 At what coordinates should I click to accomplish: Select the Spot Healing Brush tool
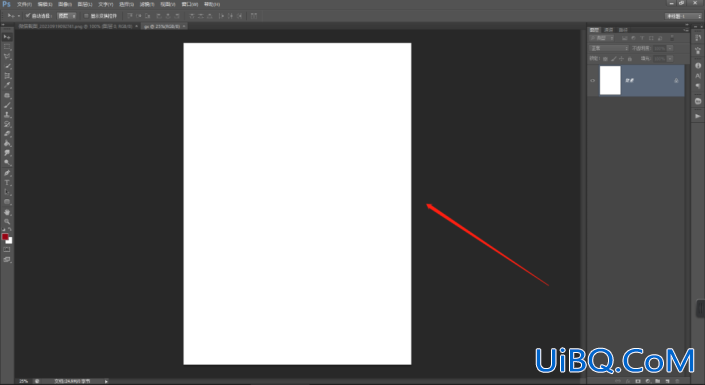[x=7, y=95]
